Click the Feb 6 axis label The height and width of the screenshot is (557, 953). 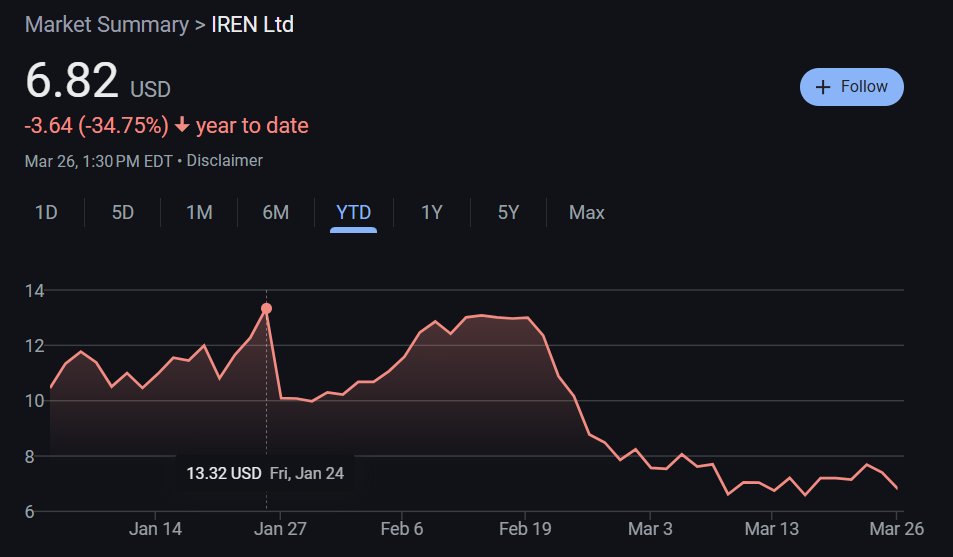402,528
